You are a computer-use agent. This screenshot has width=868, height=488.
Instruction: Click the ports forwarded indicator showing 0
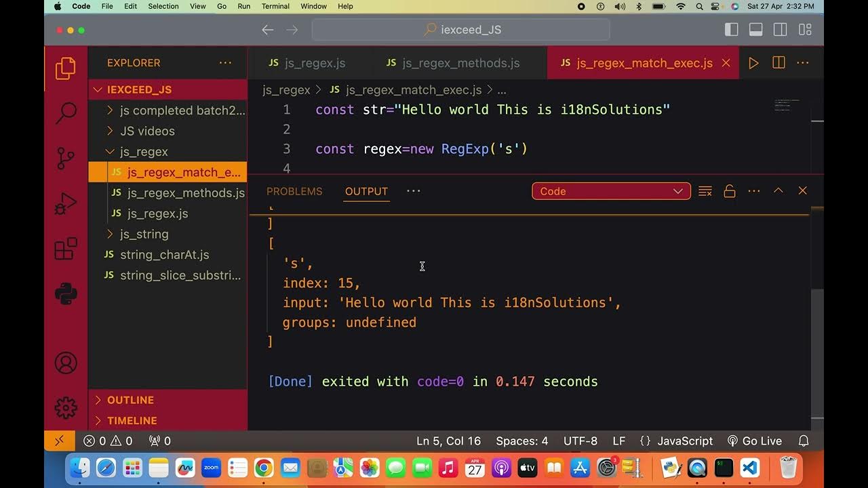click(160, 441)
